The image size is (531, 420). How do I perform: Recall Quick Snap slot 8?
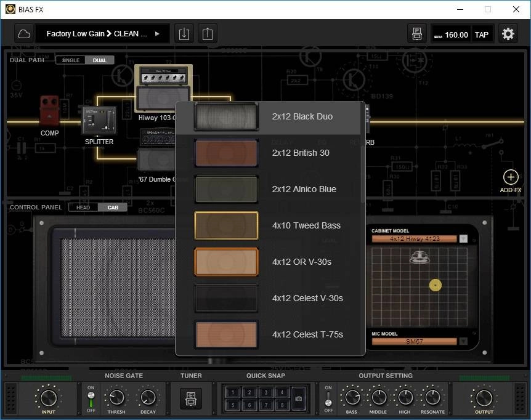point(282,405)
